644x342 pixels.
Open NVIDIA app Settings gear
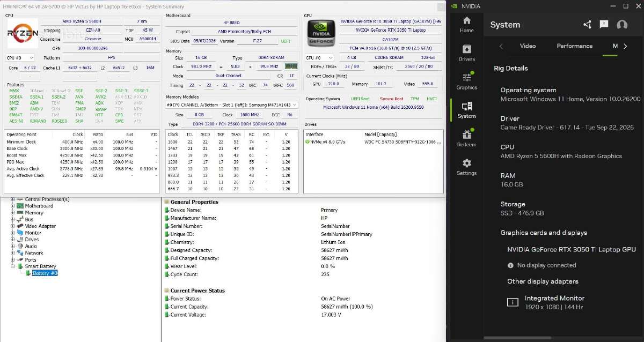466,167
